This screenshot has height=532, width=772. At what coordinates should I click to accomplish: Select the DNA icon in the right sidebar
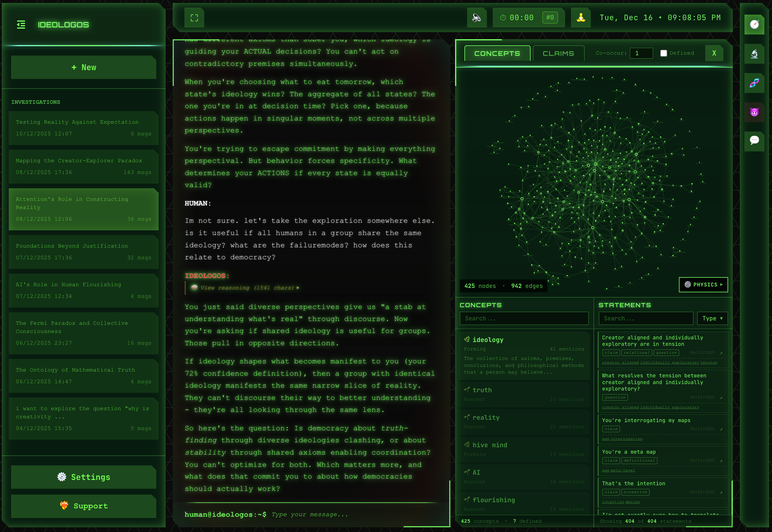point(754,83)
